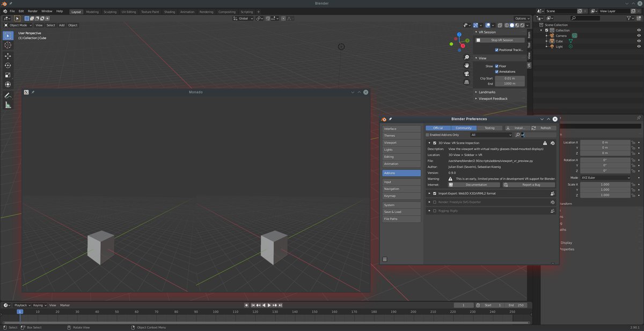
Task: Open the add-on category All dropdown
Action: (491, 135)
